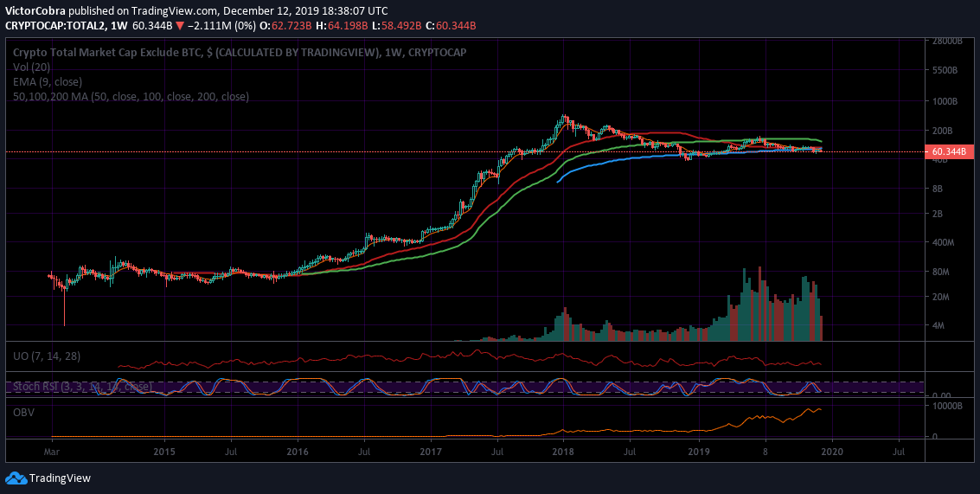
Task: Click the '1000B' price axis label
Action: [x=945, y=101]
